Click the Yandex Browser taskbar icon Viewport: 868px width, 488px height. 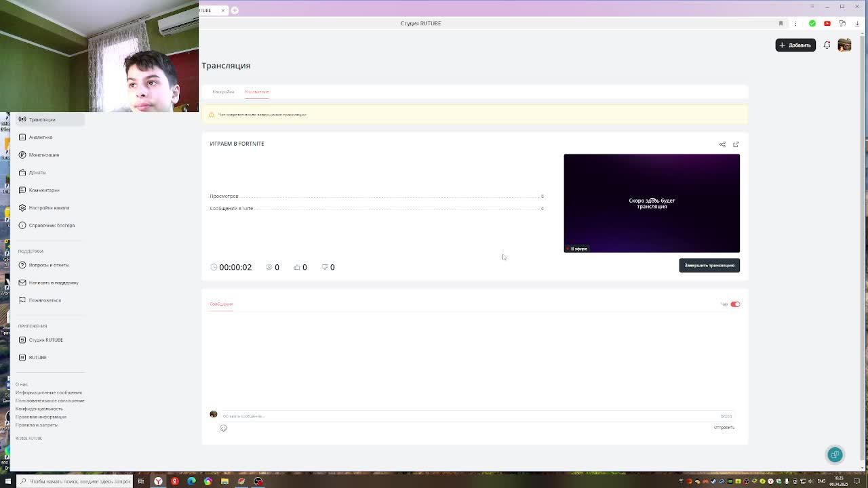158,481
